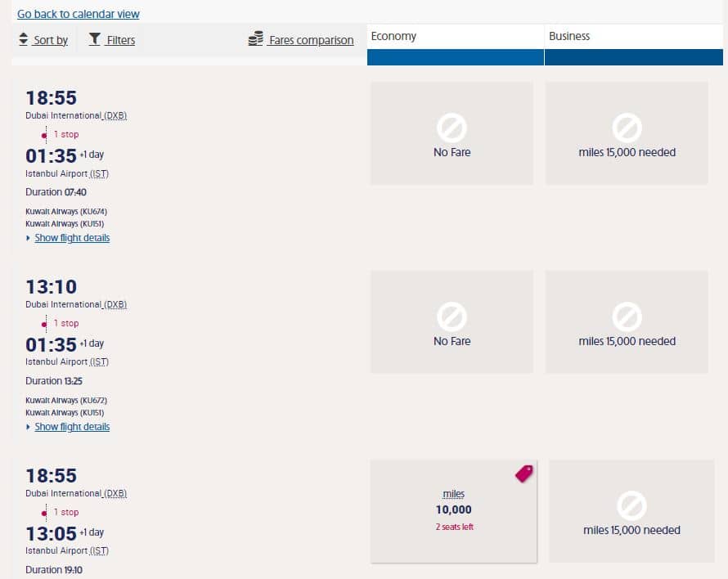Click the Sort by arrows icon

point(24,39)
